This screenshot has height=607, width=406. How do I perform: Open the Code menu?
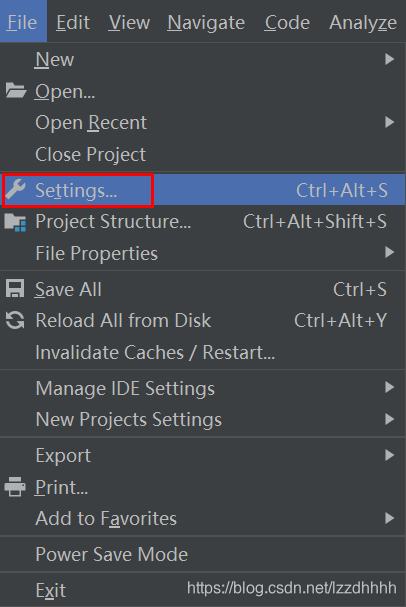point(287,22)
